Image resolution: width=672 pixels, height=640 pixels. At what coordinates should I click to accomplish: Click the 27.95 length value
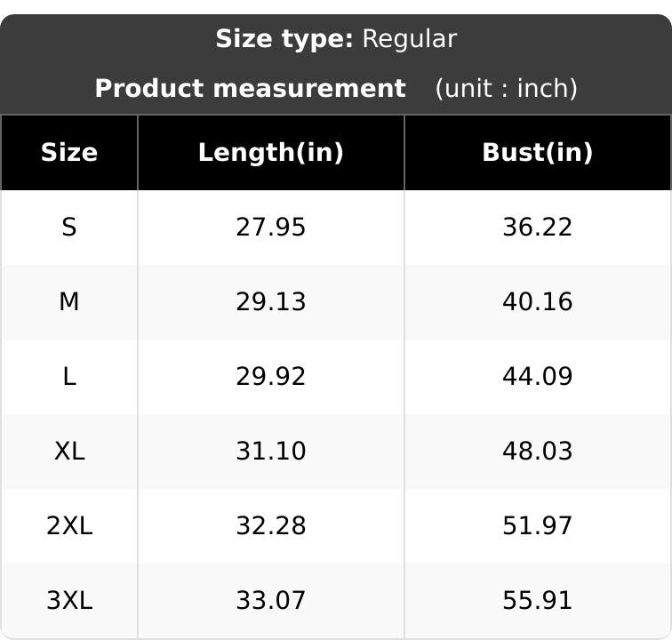pos(271,228)
